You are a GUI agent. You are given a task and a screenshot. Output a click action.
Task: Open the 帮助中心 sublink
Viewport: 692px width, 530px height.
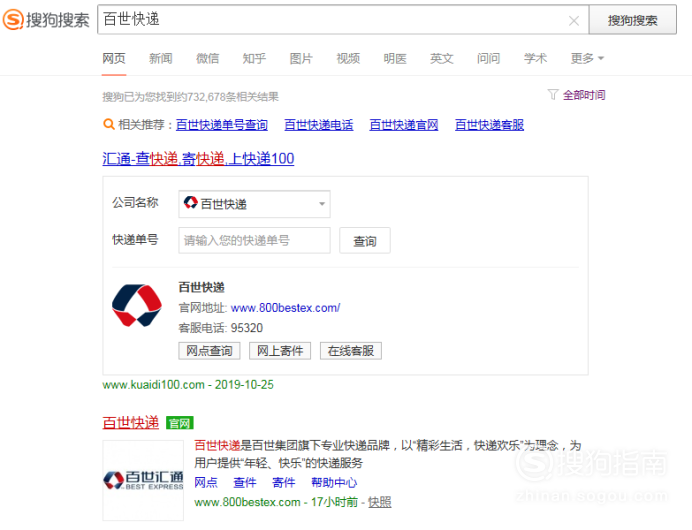(x=334, y=482)
